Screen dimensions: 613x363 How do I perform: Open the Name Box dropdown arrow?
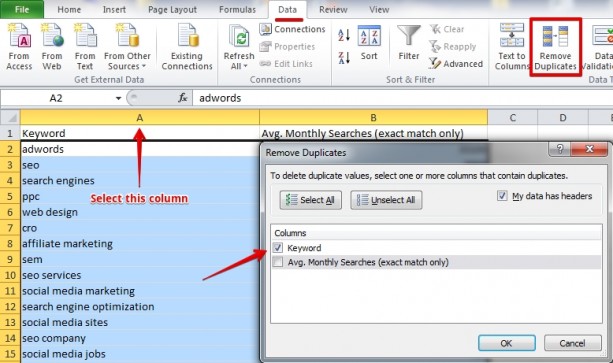point(118,98)
